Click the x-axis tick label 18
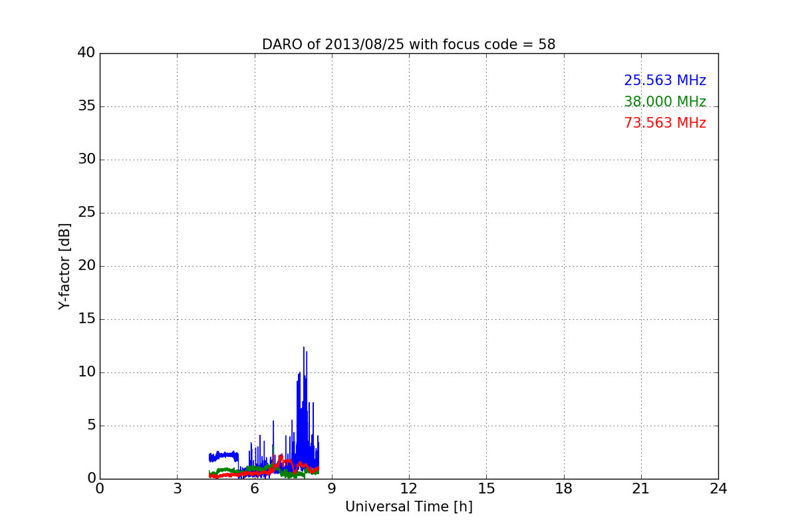Screen dimensions: 798x532 564,489
